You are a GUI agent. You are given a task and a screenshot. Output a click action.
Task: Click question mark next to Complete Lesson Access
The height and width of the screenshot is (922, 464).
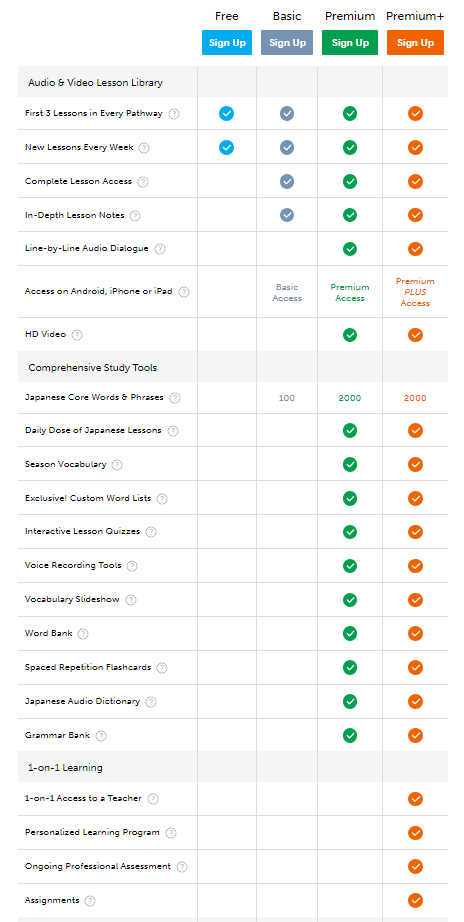click(x=143, y=182)
